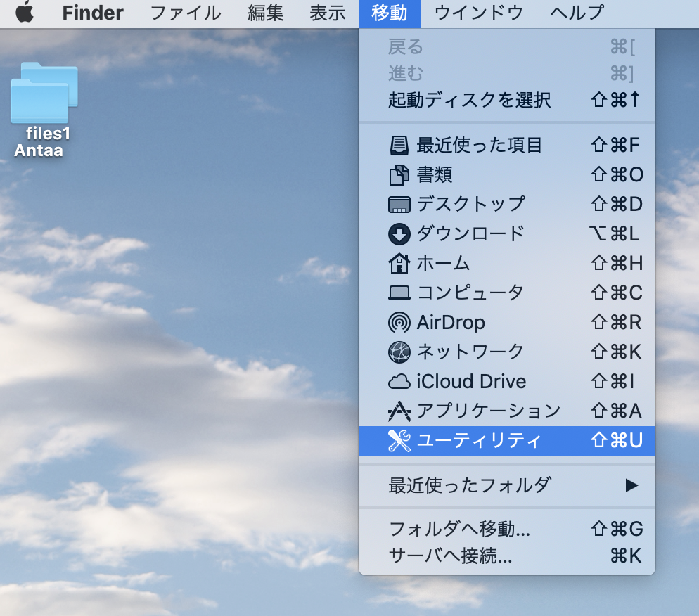Click the AirDrop radar icon
The height and width of the screenshot is (616, 699).
pos(399,322)
